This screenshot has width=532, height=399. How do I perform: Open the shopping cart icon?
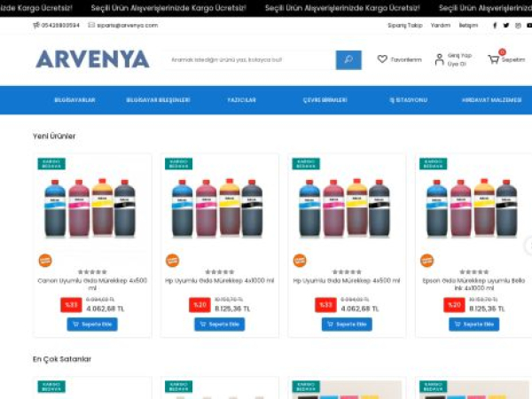tap(494, 59)
